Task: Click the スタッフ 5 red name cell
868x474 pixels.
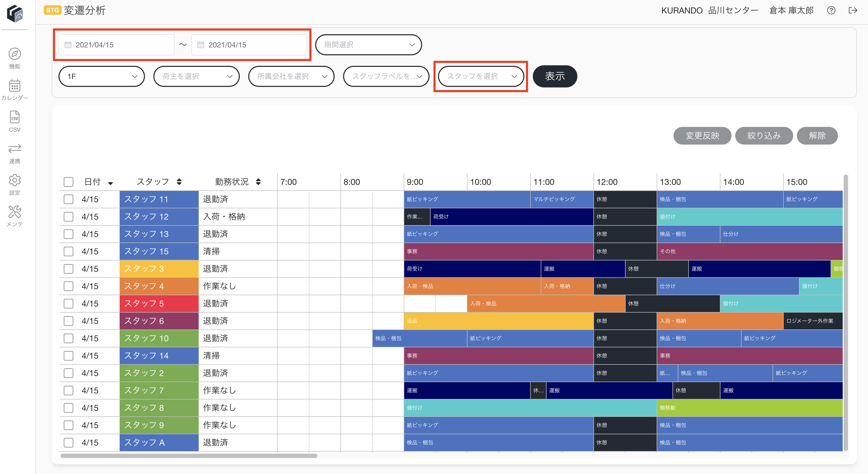Action: pos(159,304)
